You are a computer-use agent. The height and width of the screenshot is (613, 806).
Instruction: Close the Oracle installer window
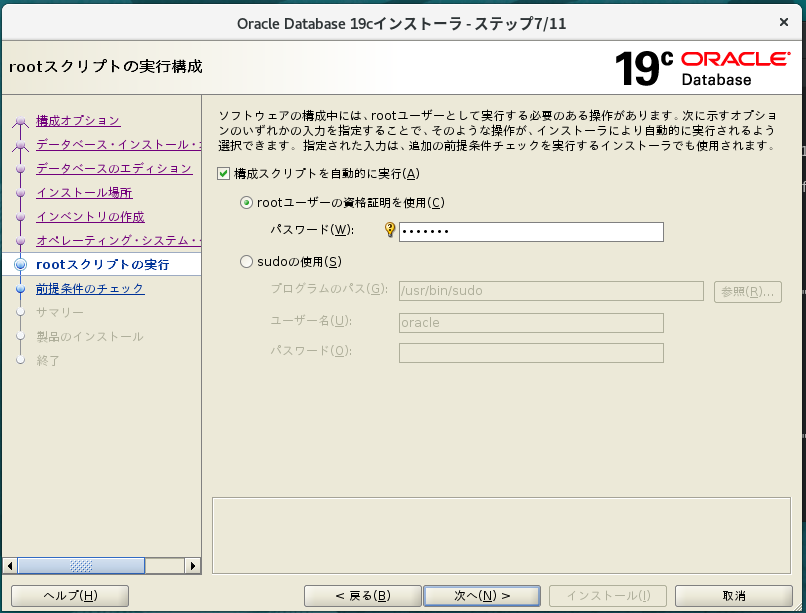tap(783, 22)
